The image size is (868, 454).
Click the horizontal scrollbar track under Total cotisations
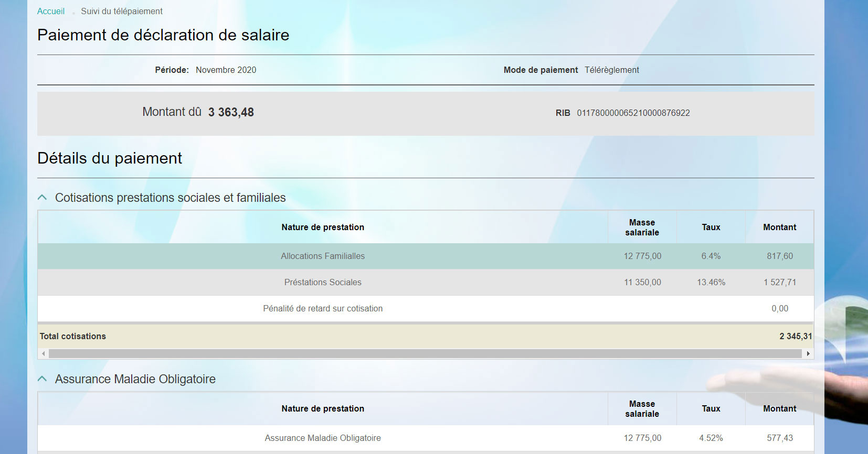click(425, 354)
